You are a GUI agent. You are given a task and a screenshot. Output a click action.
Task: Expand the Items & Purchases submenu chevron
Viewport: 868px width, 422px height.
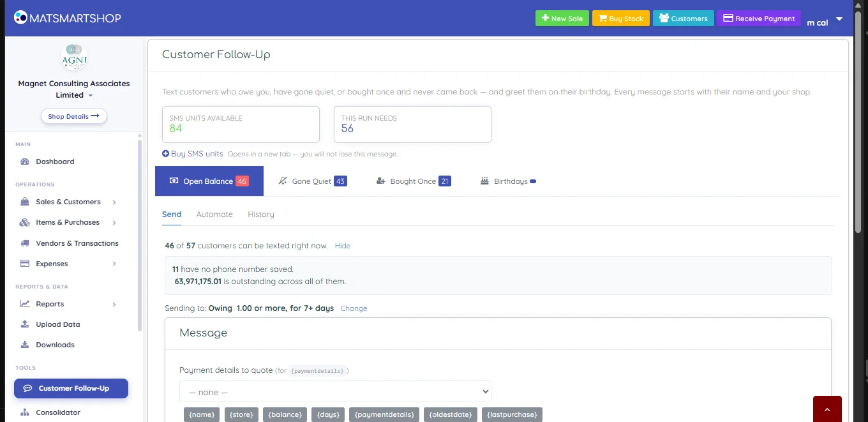(x=114, y=223)
